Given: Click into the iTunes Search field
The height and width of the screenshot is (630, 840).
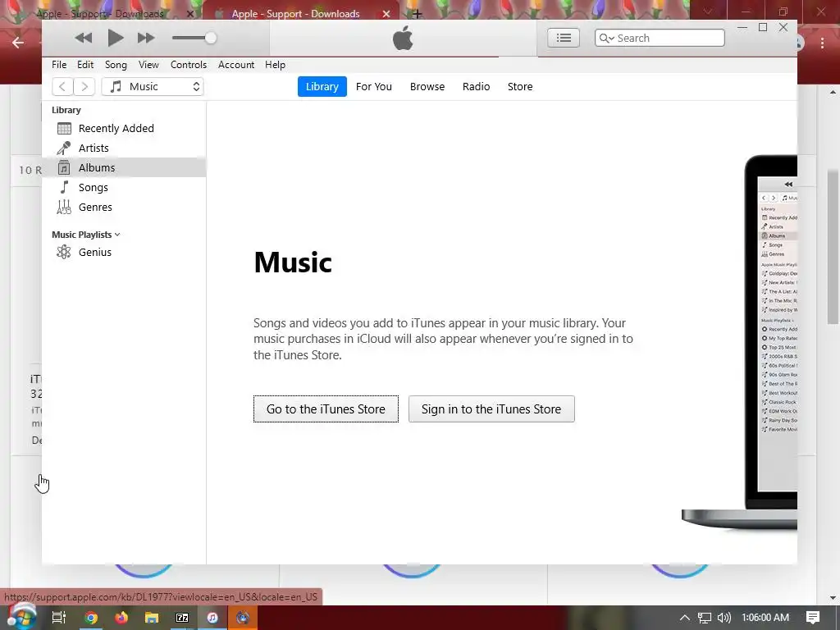Looking at the screenshot, I should click(660, 38).
